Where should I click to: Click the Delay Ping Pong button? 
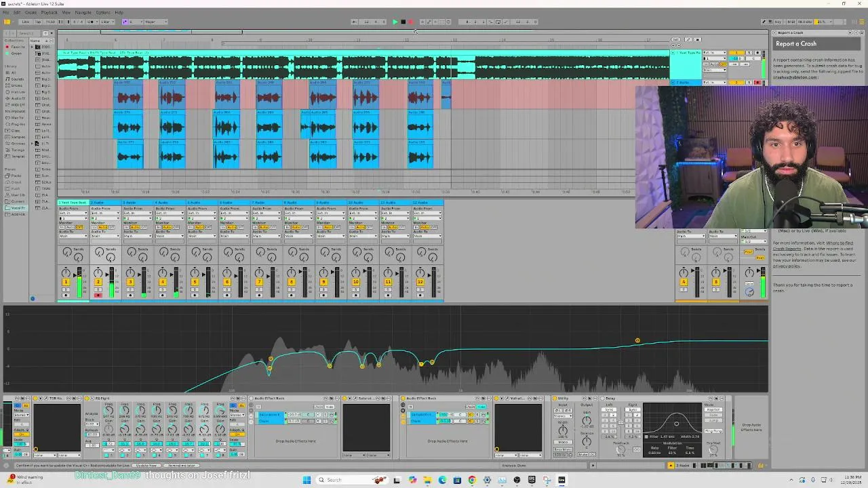point(713,431)
